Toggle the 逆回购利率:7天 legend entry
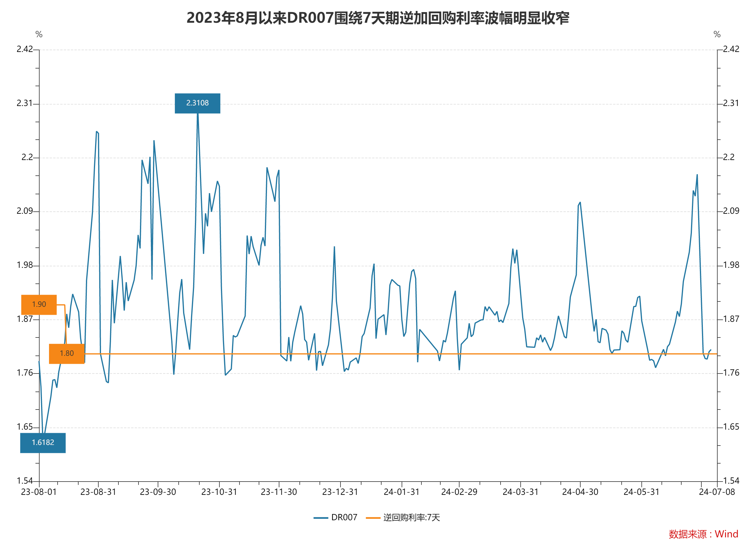This screenshot has height=548, width=756. tap(403, 517)
